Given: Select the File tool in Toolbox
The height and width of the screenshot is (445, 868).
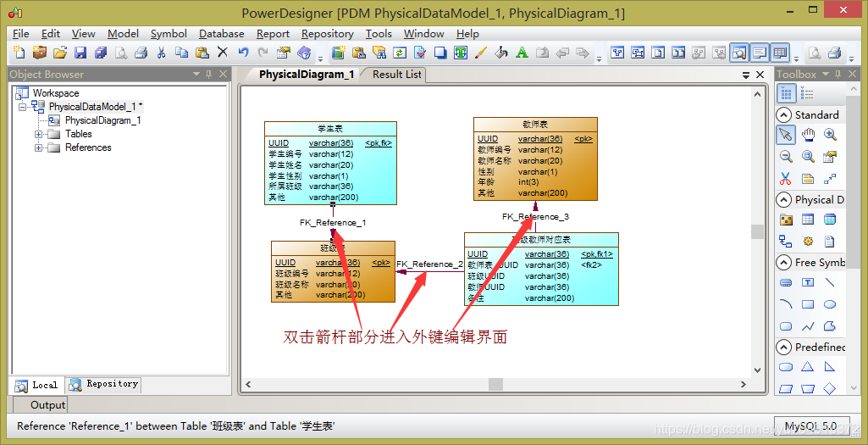Looking at the screenshot, I should 830,241.
